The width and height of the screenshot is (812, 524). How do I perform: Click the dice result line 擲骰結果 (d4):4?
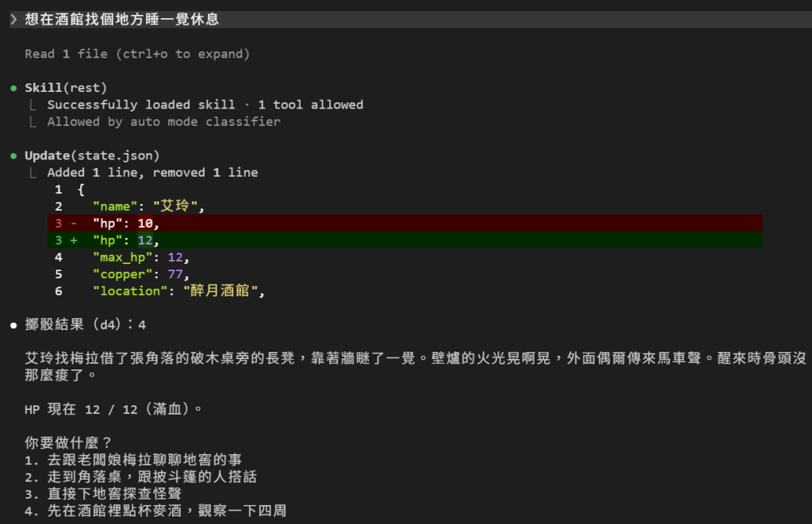[x=86, y=325]
